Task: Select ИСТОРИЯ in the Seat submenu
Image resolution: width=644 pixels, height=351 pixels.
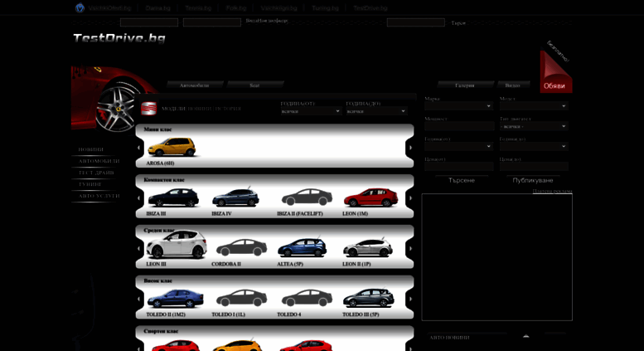Action: point(228,109)
